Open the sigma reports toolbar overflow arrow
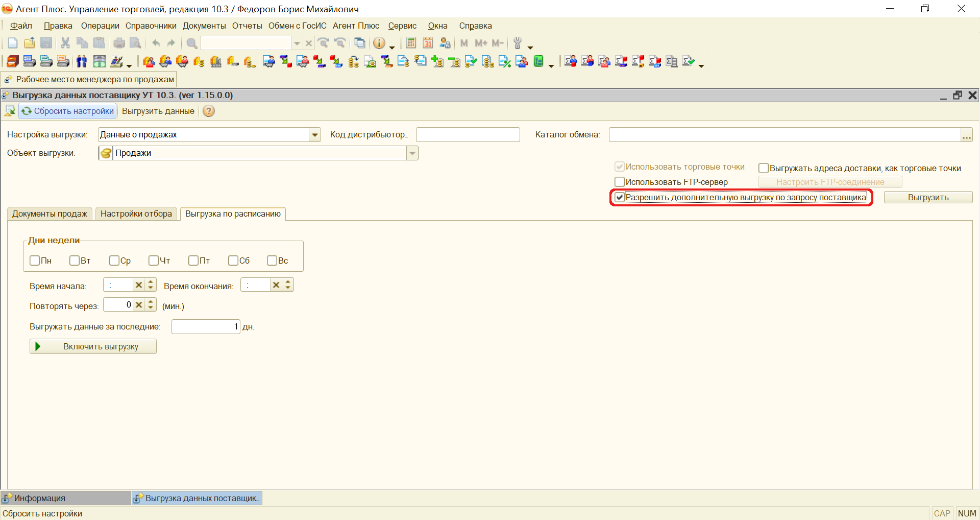The width and height of the screenshot is (980, 520). click(701, 65)
